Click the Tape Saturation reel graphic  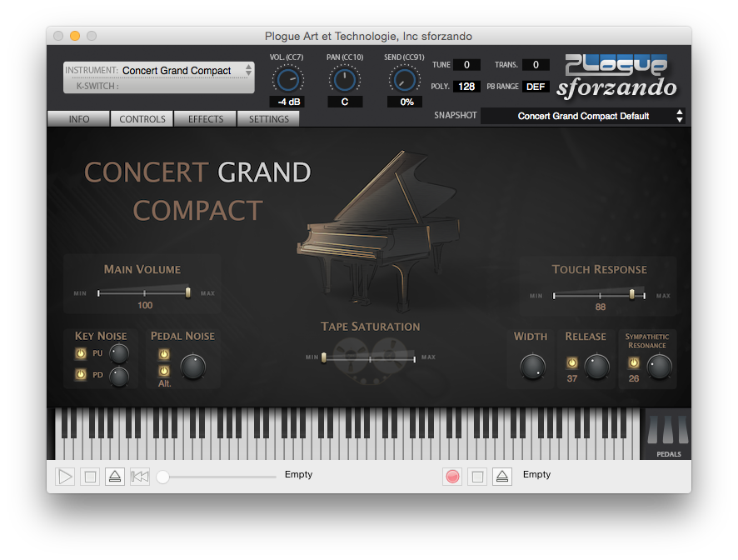coord(370,361)
